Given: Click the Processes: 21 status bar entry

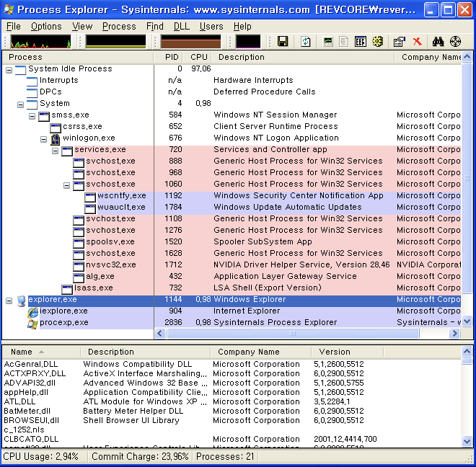Looking at the screenshot, I should [225, 457].
